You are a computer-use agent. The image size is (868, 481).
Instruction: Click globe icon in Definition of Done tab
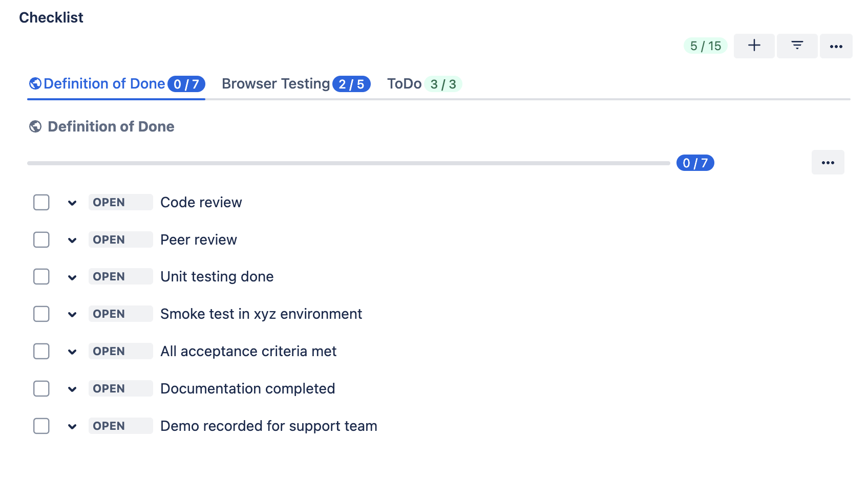(x=35, y=83)
